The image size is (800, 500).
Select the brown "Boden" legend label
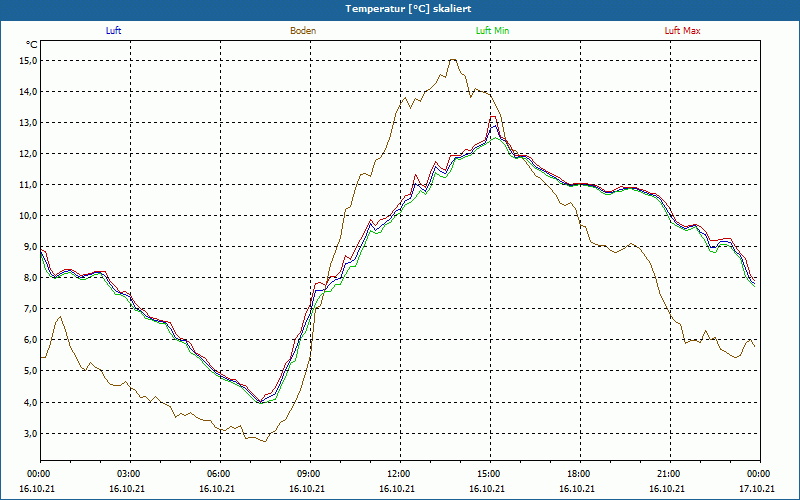click(x=303, y=31)
